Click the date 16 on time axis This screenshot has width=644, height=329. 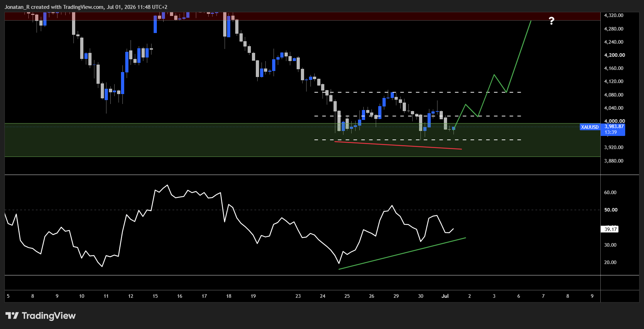pos(180,296)
